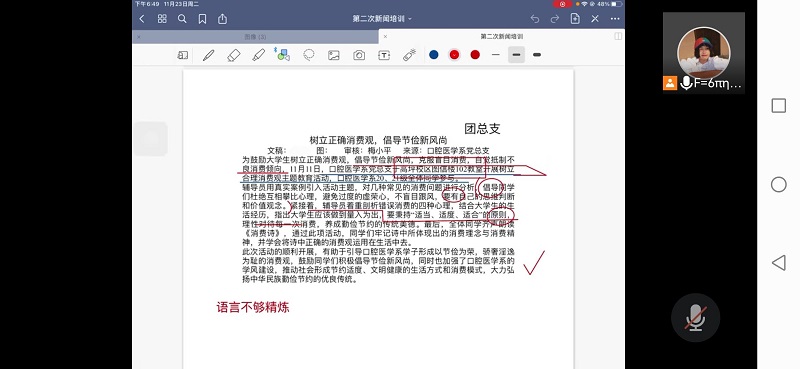Tap the Android recent apps square
This screenshot has height=369, width=800.
779,106
